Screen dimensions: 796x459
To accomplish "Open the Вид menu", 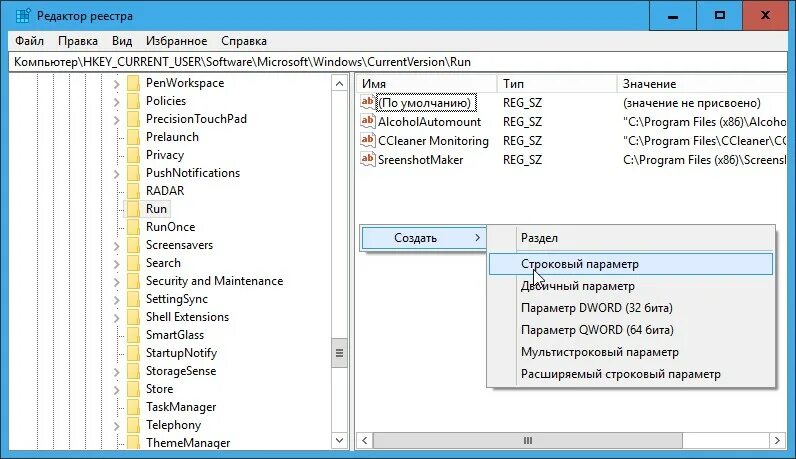I will 122,41.
